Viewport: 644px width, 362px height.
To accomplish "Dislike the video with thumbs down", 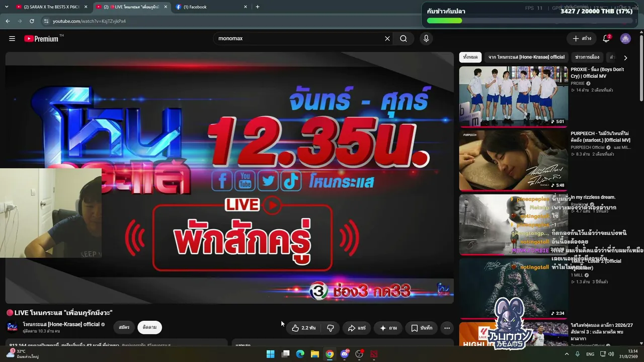I will [x=331, y=328].
